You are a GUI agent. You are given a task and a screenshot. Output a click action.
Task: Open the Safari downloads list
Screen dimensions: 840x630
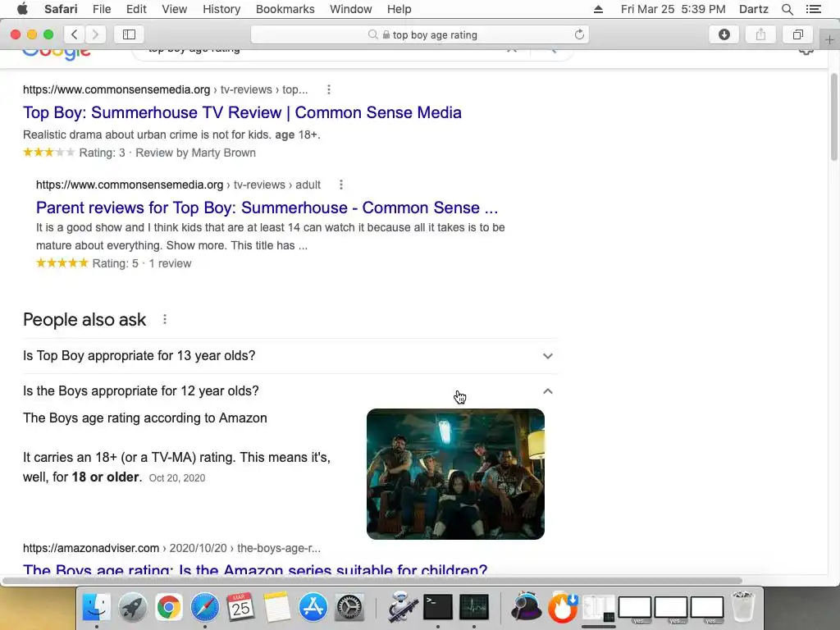click(x=724, y=34)
